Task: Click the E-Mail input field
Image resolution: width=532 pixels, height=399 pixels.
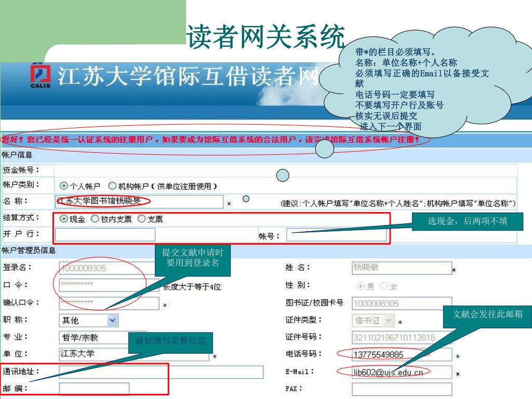Action: click(402, 372)
